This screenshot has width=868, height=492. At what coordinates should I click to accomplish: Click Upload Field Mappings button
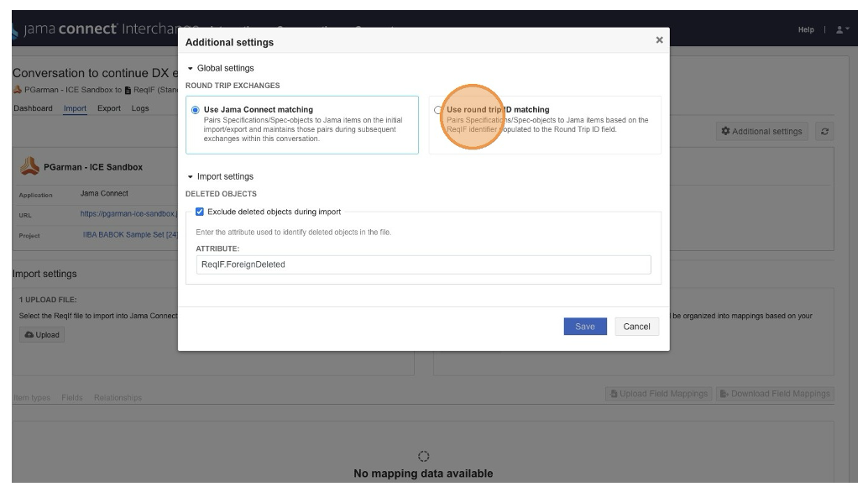(x=659, y=394)
